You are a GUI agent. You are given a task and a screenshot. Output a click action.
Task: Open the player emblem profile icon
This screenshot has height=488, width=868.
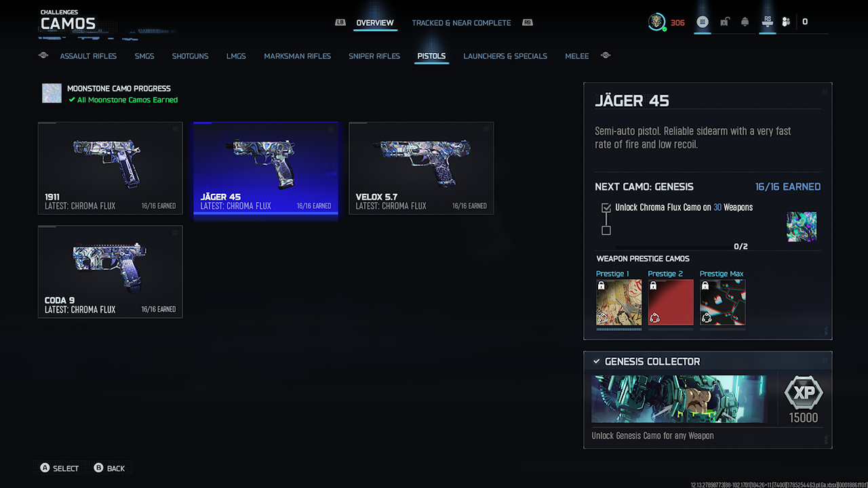click(657, 22)
